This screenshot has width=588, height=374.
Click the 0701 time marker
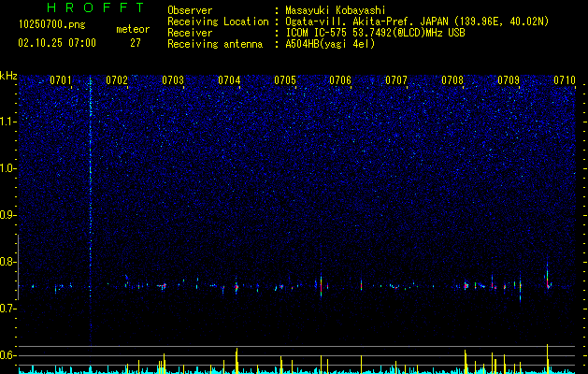pyautogui.click(x=61, y=80)
